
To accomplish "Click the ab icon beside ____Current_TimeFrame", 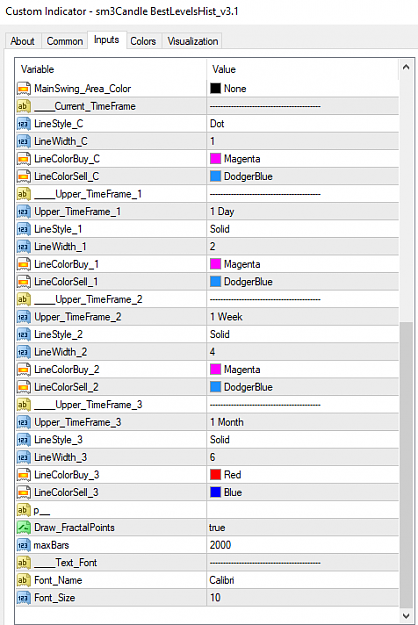I will [x=24, y=106].
